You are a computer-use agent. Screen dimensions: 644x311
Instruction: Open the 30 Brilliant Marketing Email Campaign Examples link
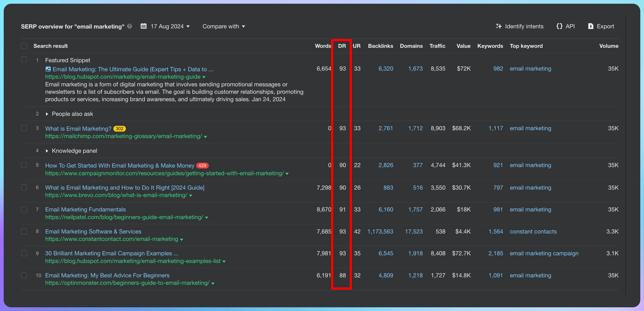pyautogui.click(x=112, y=253)
